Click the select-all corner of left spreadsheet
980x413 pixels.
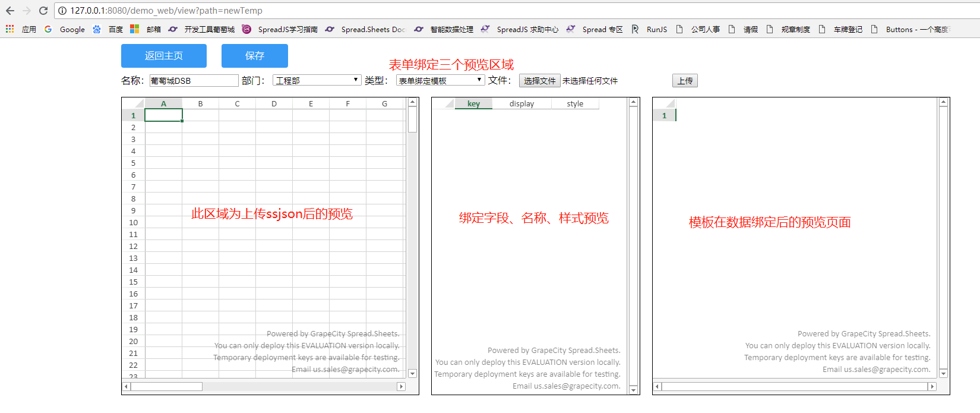coord(133,103)
